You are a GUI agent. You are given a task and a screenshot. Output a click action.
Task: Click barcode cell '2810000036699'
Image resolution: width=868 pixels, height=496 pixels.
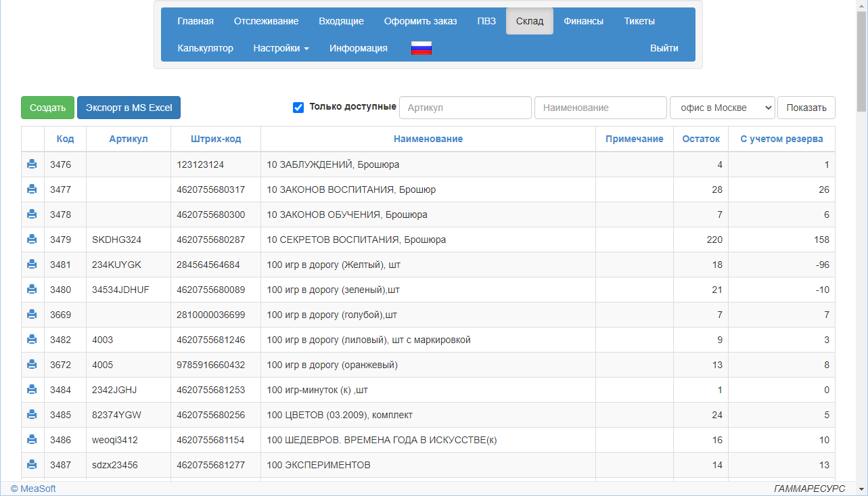pyautogui.click(x=216, y=315)
